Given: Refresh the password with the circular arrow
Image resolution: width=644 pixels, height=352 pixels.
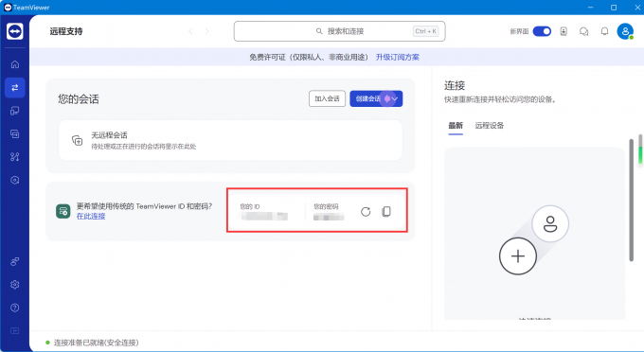Looking at the screenshot, I should (366, 212).
